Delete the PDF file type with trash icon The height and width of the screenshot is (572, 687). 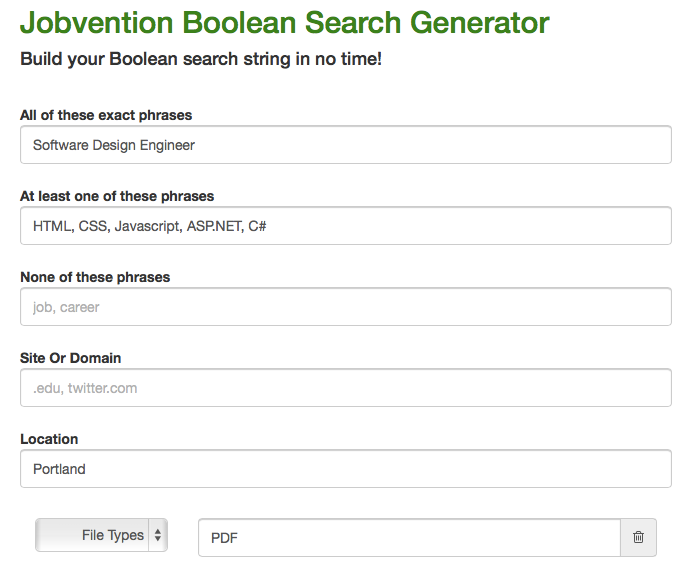coord(638,537)
